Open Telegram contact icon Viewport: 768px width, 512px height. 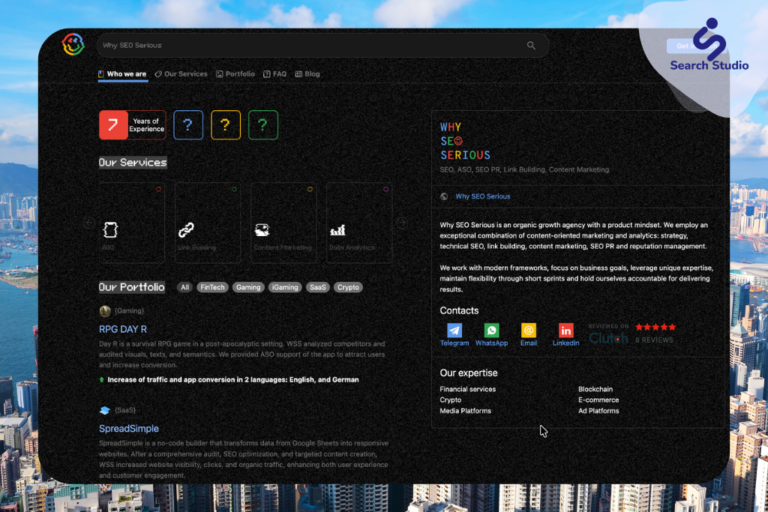click(454, 331)
